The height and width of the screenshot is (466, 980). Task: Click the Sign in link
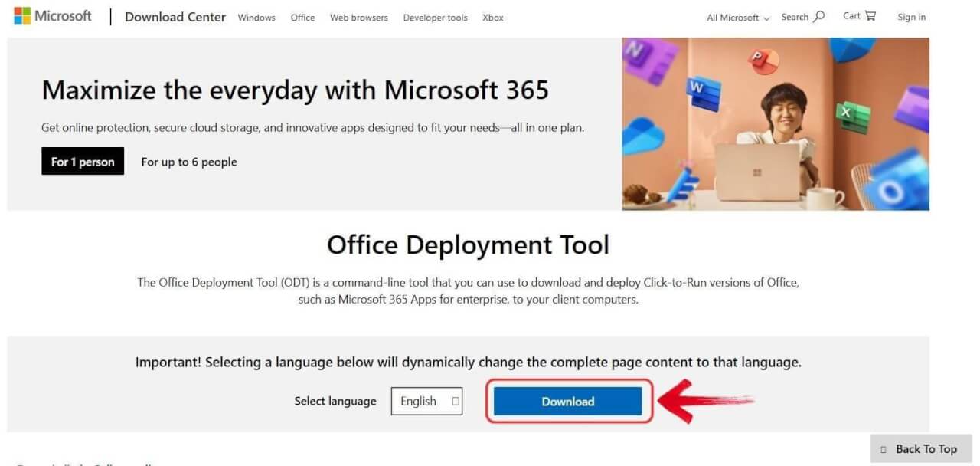(910, 17)
